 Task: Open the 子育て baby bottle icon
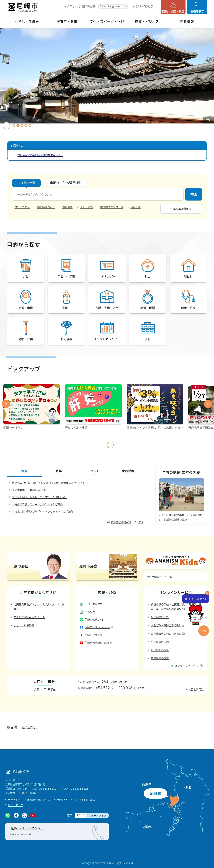coord(66,300)
